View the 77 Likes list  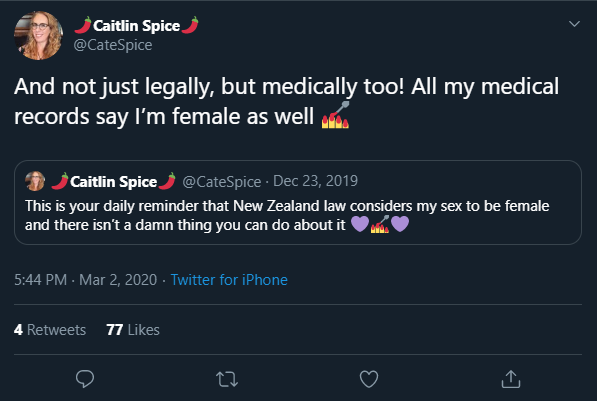tap(133, 330)
